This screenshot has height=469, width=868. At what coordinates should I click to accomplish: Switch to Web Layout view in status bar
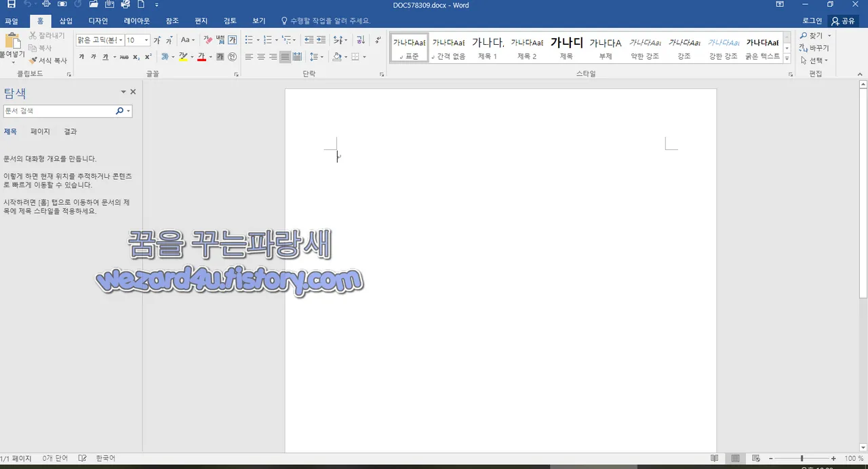(756, 459)
